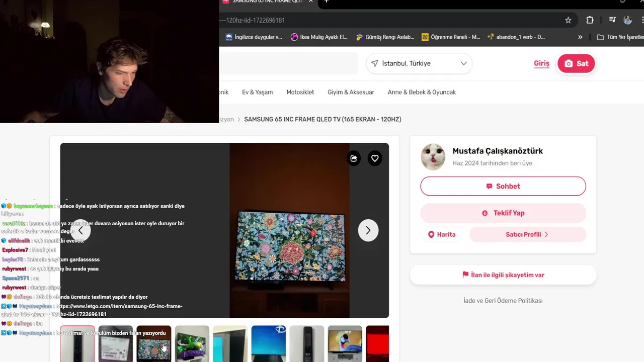
Task: Open seller cat avatar picture
Action: (x=433, y=156)
